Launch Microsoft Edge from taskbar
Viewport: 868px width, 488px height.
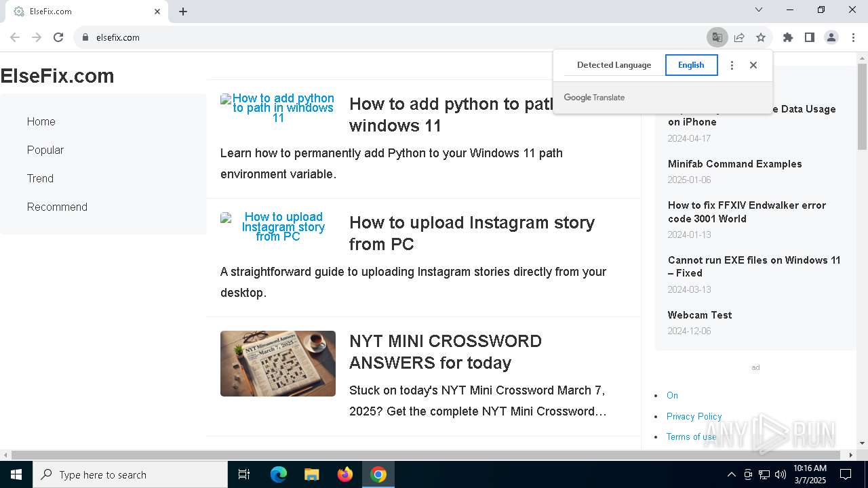[x=279, y=474]
